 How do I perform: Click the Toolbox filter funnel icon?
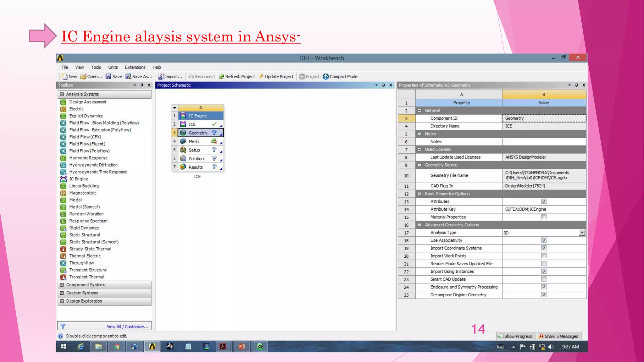(63, 326)
